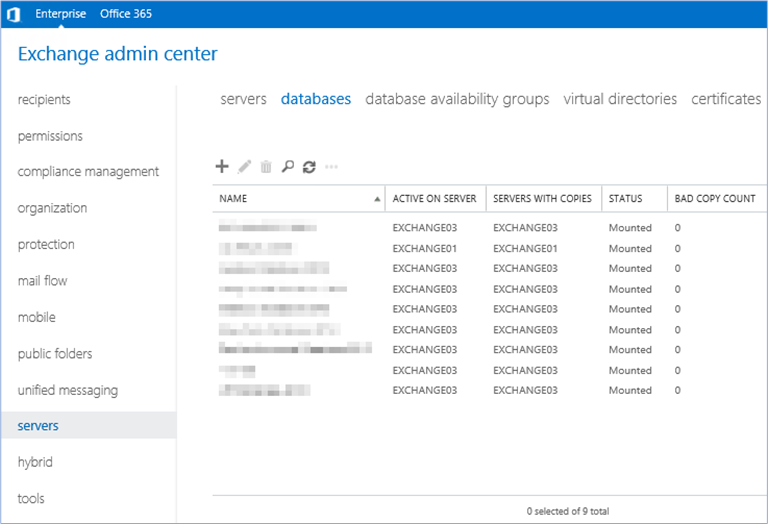Open mail flow section
Viewport: 768px width, 524px height.
pos(42,281)
